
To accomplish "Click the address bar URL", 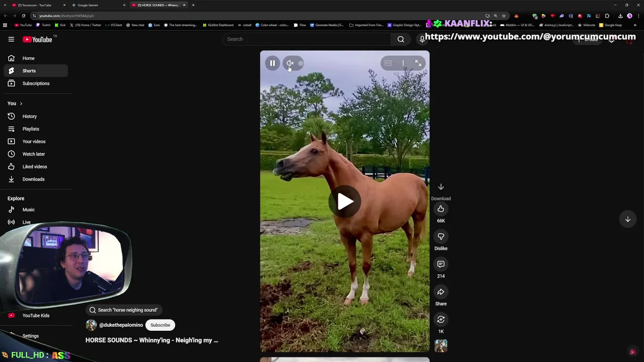I will pyautogui.click(x=66, y=16).
